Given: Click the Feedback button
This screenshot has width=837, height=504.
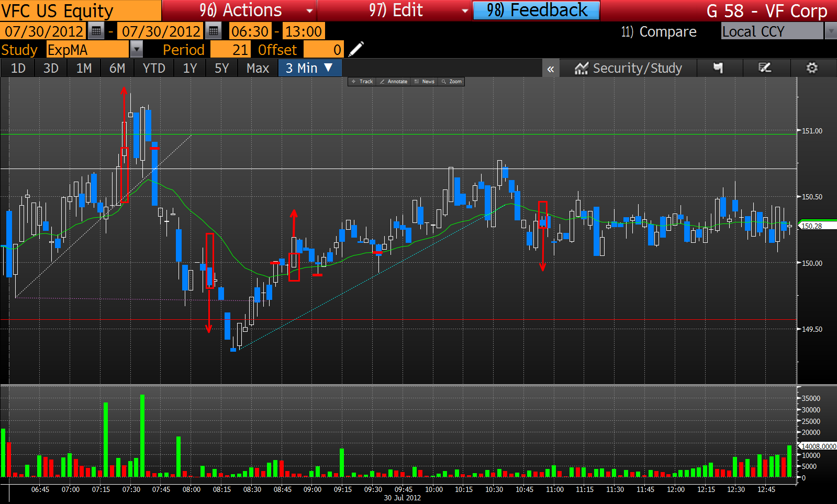Looking at the screenshot, I should point(537,10).
